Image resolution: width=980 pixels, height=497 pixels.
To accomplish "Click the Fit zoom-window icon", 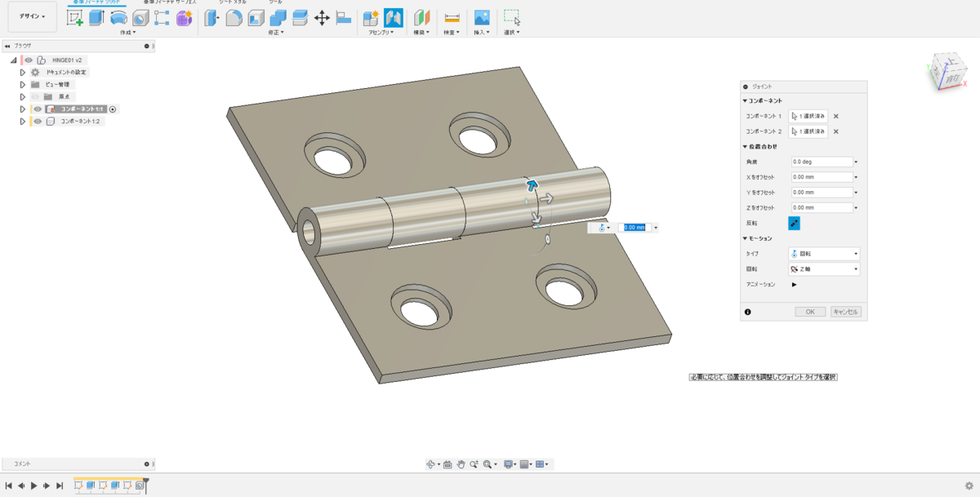I will coord(488,464).
